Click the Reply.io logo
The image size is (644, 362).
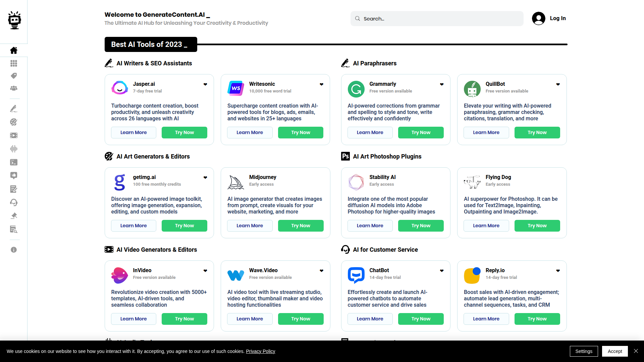[472, 276]
